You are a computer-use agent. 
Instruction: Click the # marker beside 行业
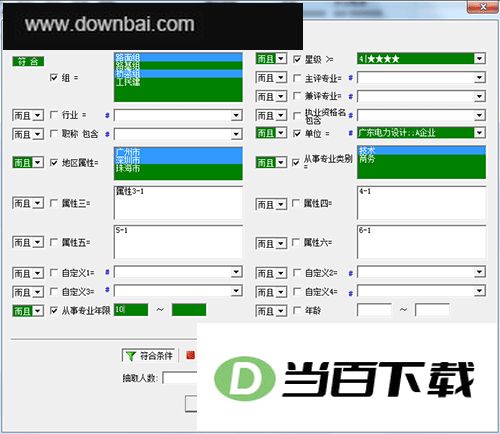click(107, 115)
